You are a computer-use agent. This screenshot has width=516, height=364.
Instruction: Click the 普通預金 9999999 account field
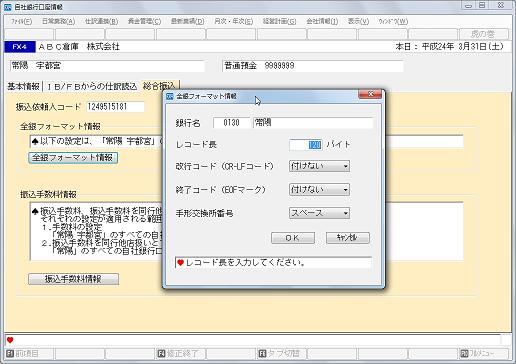(x=313, y=66)
